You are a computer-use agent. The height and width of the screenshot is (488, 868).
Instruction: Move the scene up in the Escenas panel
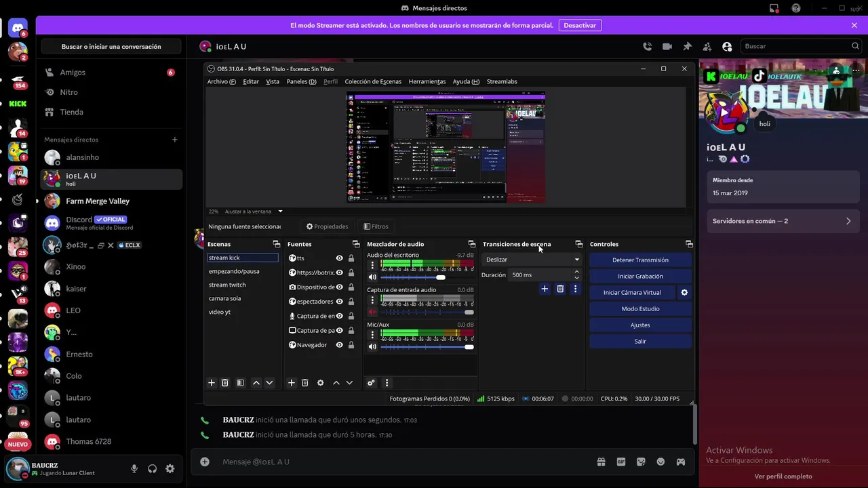click(256, 383)
